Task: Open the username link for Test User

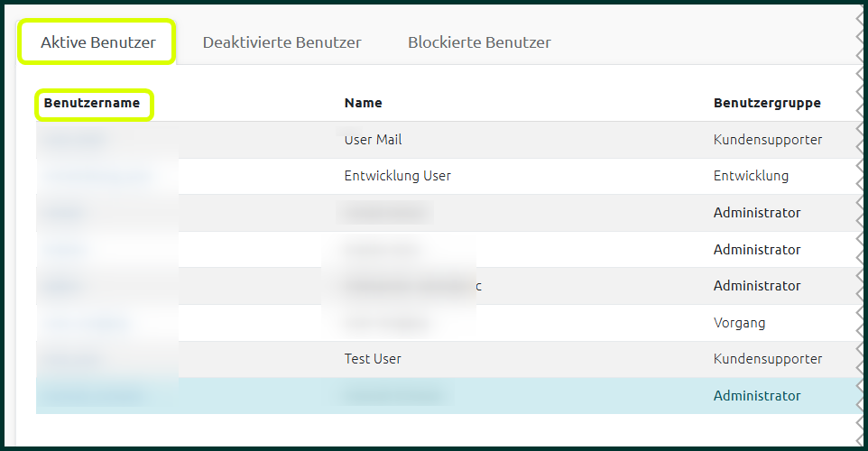Action: [72, 359]
